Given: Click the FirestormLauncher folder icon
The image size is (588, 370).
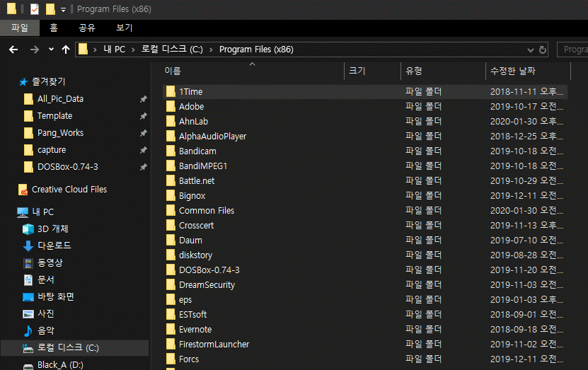Looking at the screenshot, I should (x=171, y=344).
